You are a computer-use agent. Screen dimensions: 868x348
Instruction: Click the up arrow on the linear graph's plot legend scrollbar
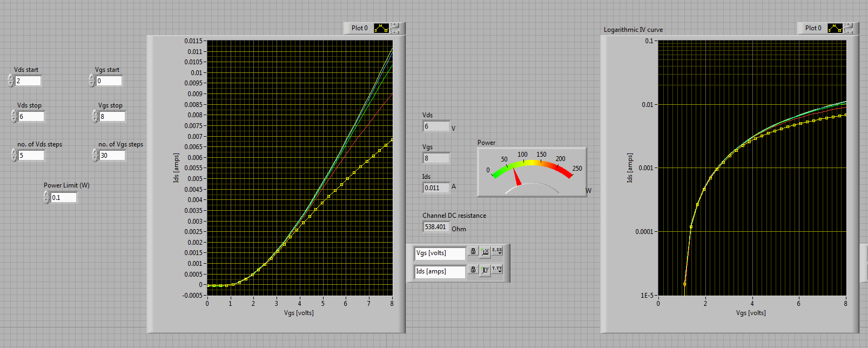click(395, 25)
